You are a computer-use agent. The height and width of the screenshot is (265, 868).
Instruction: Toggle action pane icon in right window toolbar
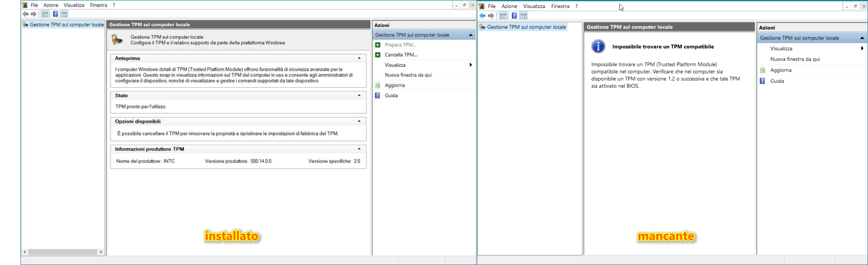coord(524,16)
